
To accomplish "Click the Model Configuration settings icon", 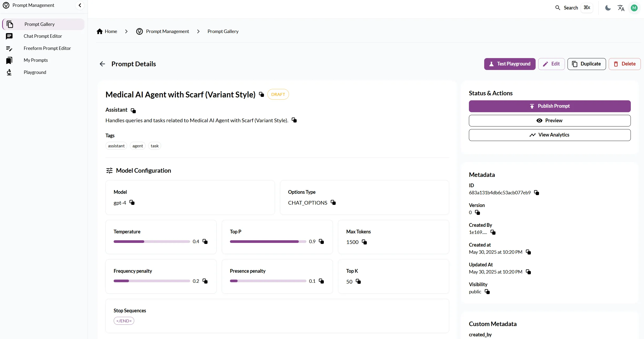I will (109, 171).
